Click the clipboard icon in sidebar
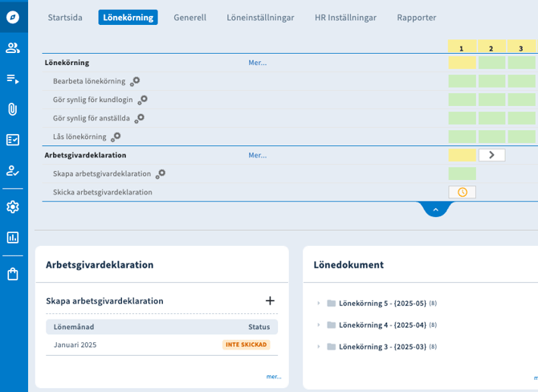This screenshot has width=538, height=392. [13, 274]
